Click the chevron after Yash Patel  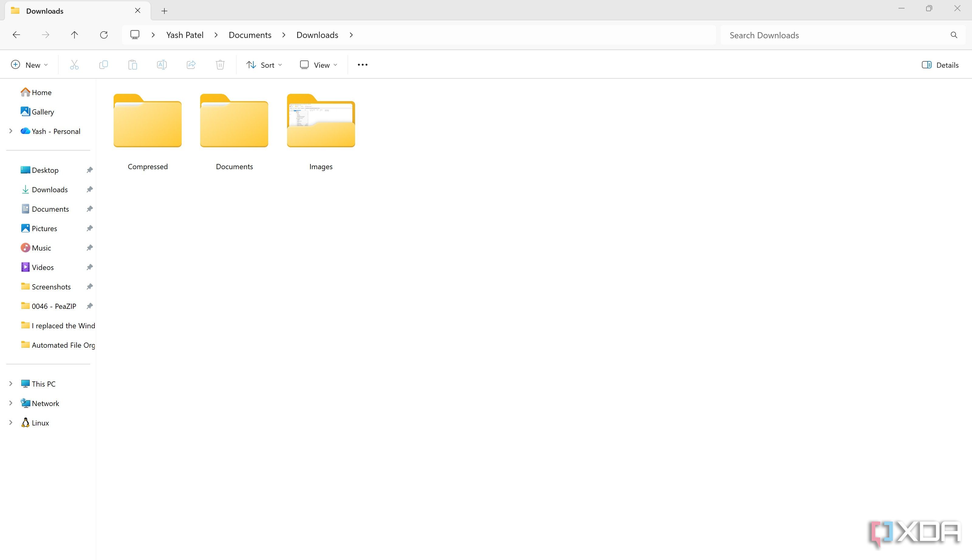216,35
